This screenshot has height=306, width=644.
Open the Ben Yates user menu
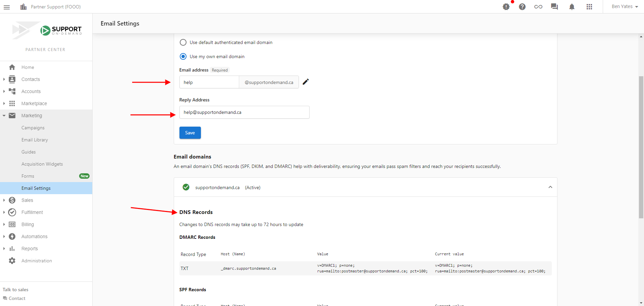[625, 7]
